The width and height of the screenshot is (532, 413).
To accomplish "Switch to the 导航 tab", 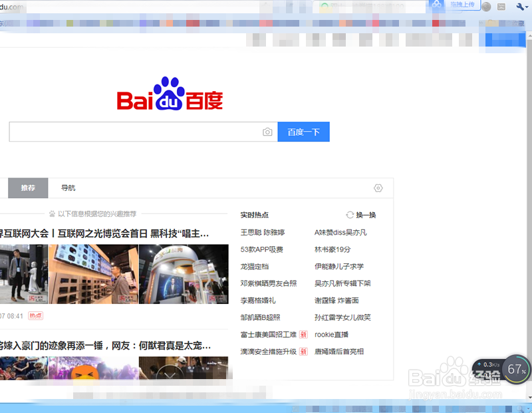I will pos(68,188).
